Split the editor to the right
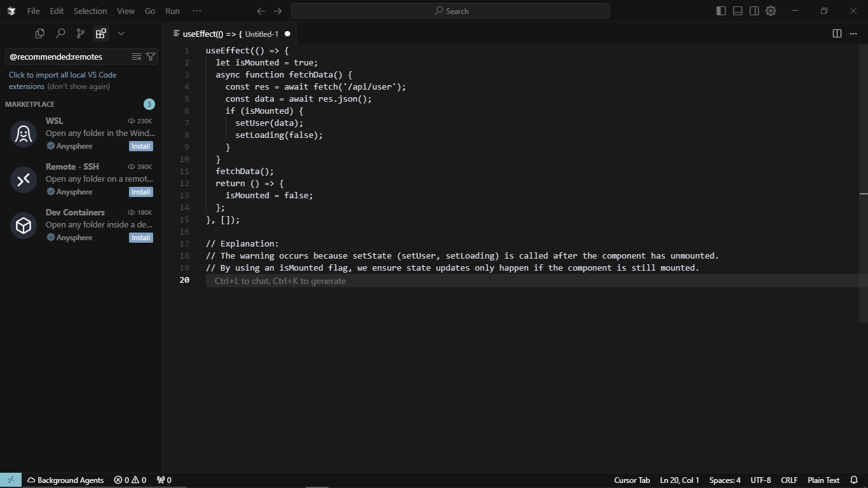The height and width of the screenshot is (488, 868). 837,34
